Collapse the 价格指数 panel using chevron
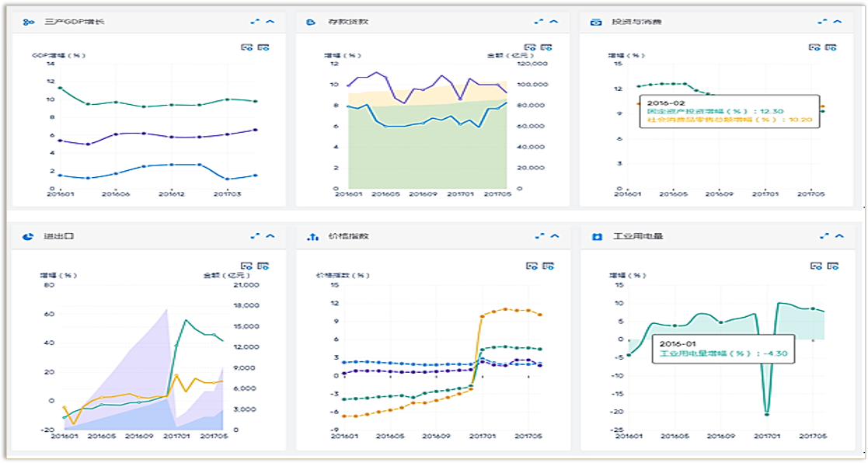The width and height of the screenshot is (868, 463). pyautogui.click(x=554, y=235)
